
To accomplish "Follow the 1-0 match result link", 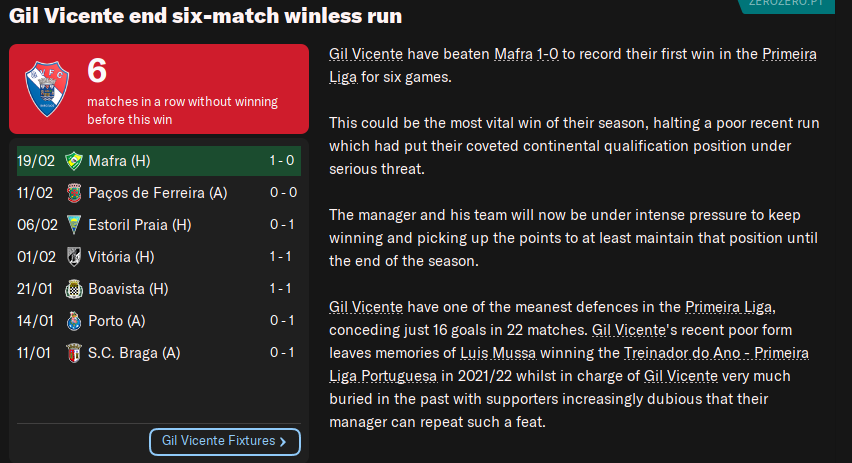I will point(547,53).
